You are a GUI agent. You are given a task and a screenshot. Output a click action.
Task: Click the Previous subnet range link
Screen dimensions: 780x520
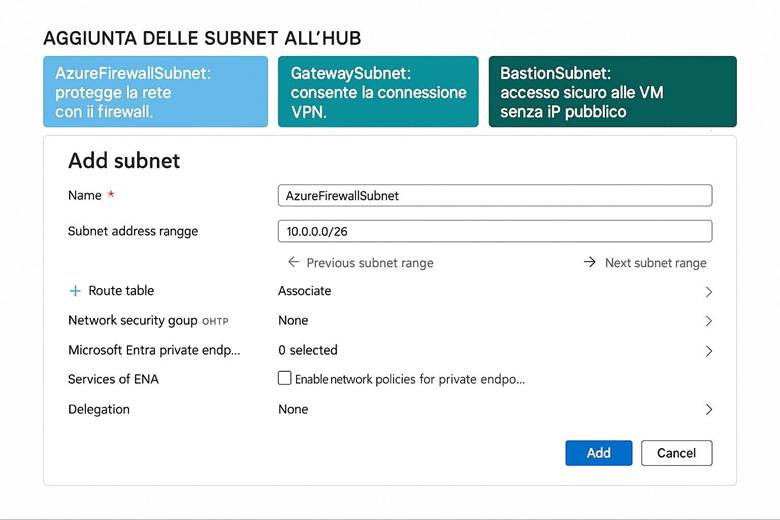pos(369,263)
